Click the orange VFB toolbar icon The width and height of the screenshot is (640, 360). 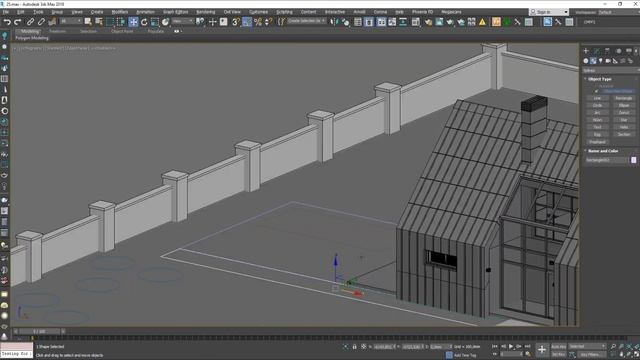coord(496,22)
